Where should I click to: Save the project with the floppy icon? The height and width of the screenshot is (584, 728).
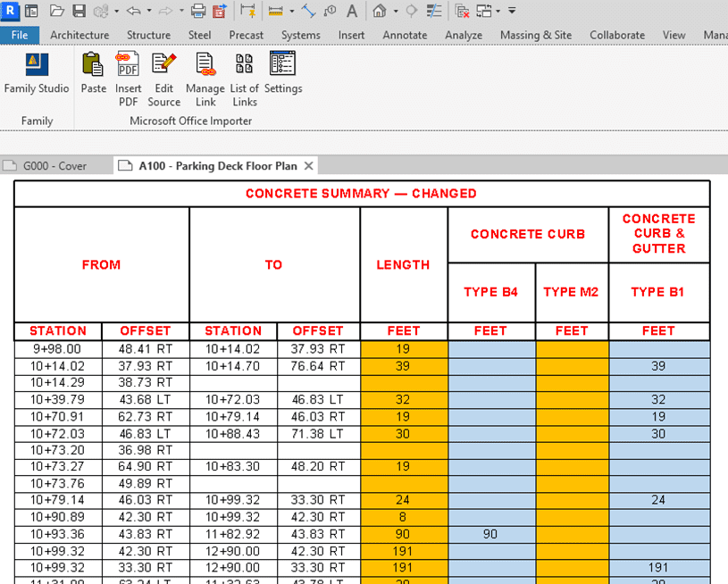point(79,11)
